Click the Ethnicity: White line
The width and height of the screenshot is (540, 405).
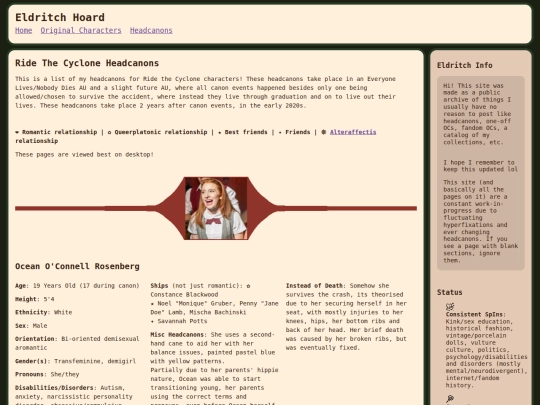click(x=44, y=312)
